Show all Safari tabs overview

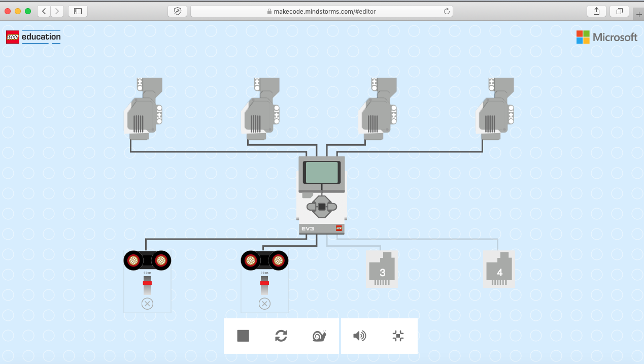tap(620, 11)
